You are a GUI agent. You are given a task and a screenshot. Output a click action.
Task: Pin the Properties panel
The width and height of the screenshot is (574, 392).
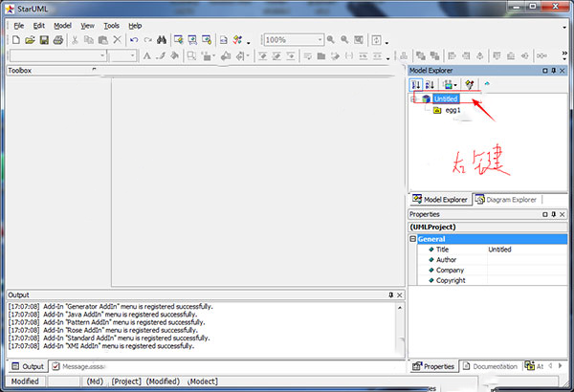554,214
